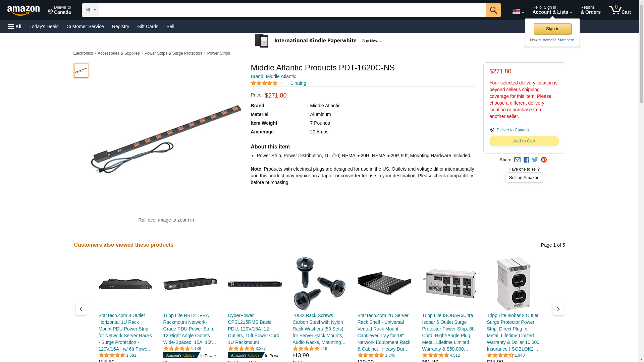Open the Power Strips & Surge Protectors breadcrumb
The image size is (644, 362).
coord(173,53)
